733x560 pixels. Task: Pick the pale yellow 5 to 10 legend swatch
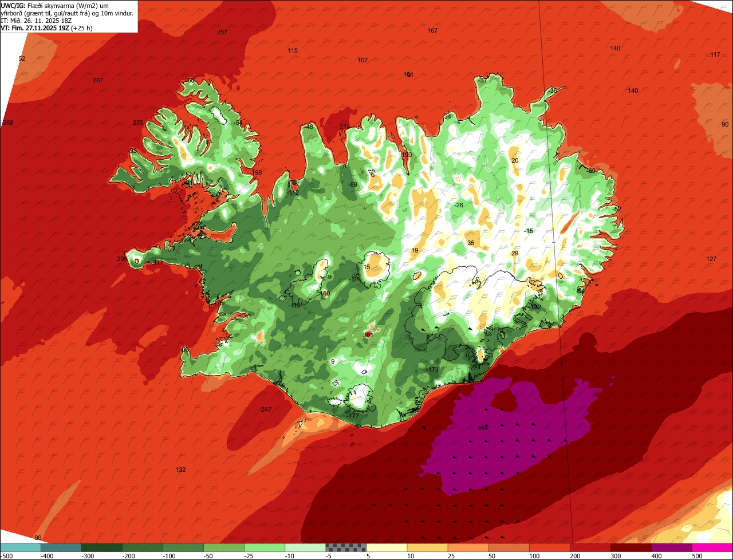pyautogui.click(x=387, y=547)
